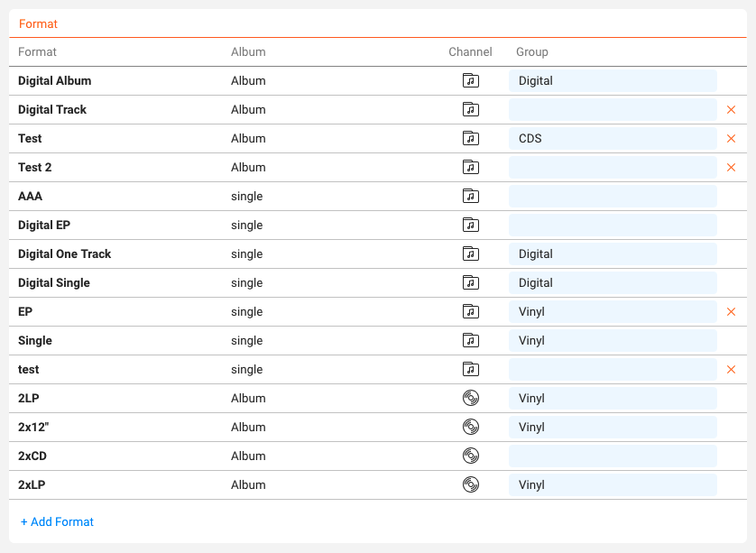
Task: Click the disc icon in 2xLP row
Action: (x=471, y=485)
